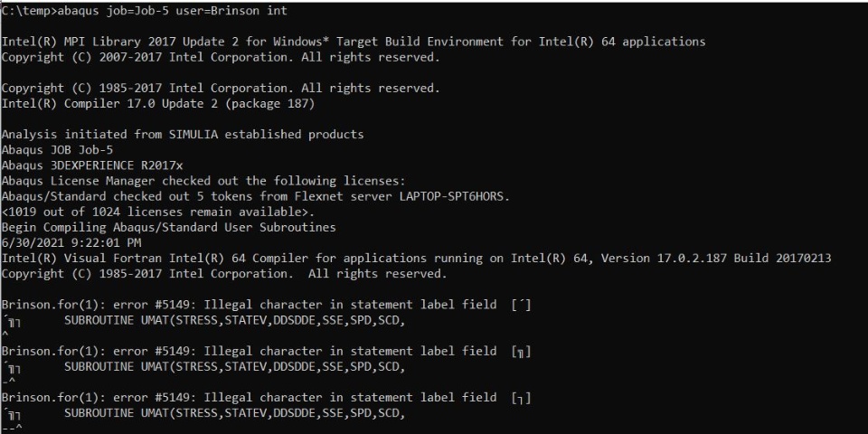This screenshot has height=434, width=868.
Task: Click the "Analysis initiated from SIMULIA" line
Action: (183, 135)
